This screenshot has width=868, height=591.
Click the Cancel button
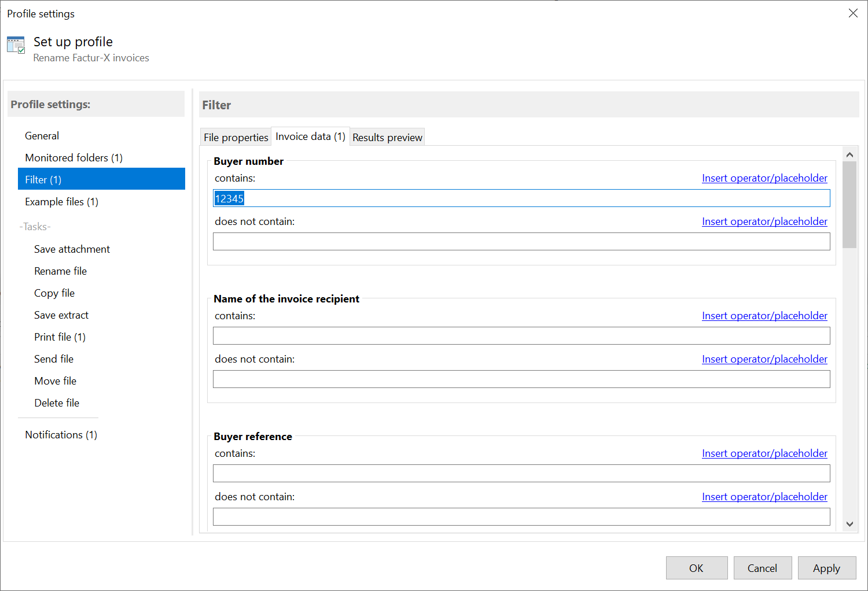[x=763, y=568]
